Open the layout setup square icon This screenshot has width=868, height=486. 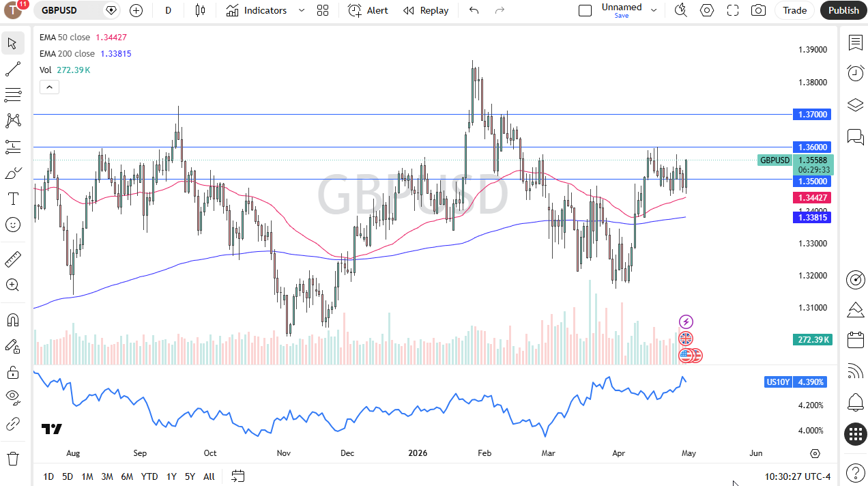point(585,10)
